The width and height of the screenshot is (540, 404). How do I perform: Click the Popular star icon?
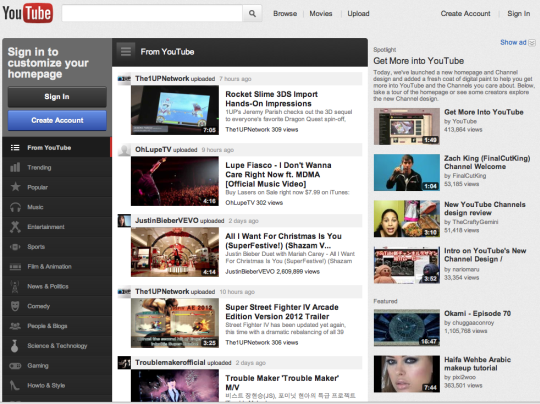[x=15, y=187]
